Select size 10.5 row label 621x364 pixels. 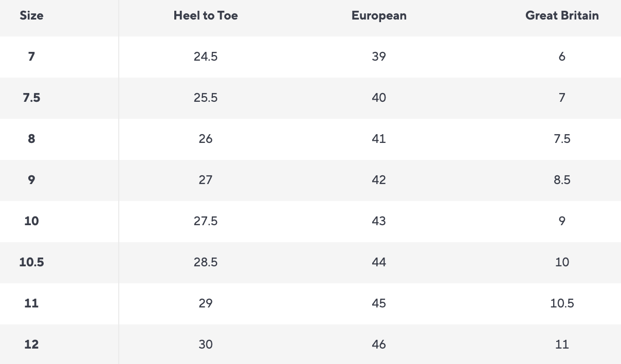[31, 262]
